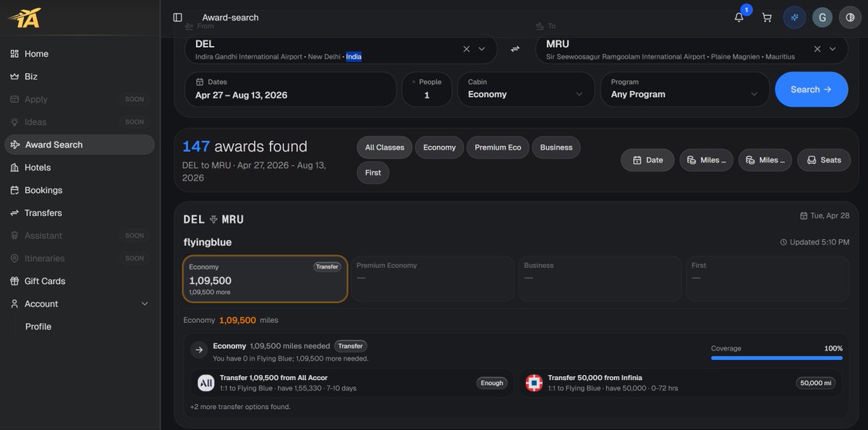Click the Coverage 100% progress bar
The height and width of the screenshot is (430, 868).
777,358
